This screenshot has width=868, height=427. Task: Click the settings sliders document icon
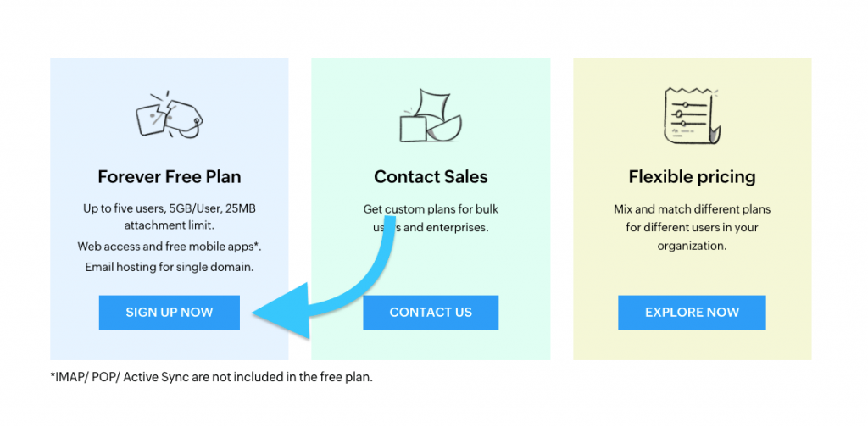click(693, 115)
